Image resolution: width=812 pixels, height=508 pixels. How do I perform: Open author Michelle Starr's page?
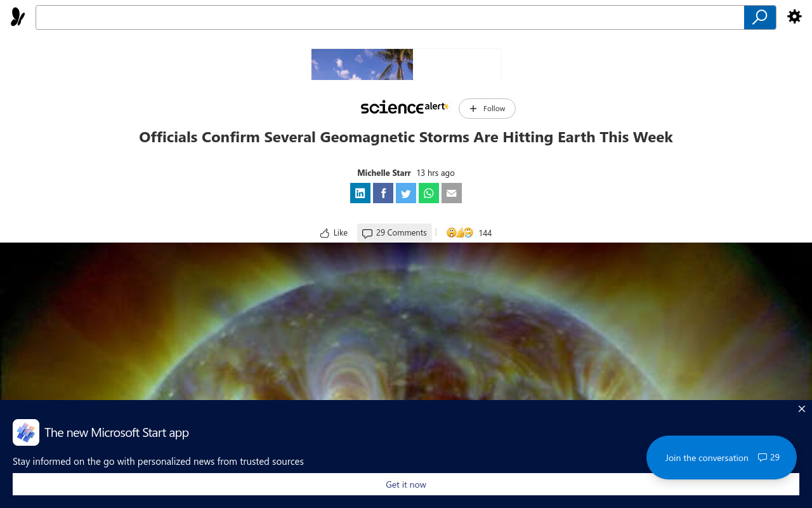(384, 173)
